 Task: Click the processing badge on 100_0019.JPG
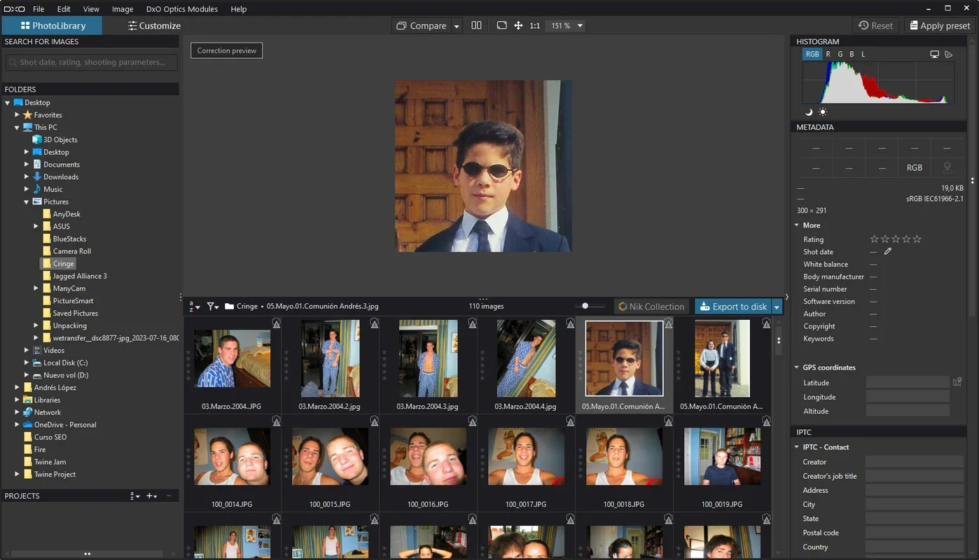click(x=766, y=421)
